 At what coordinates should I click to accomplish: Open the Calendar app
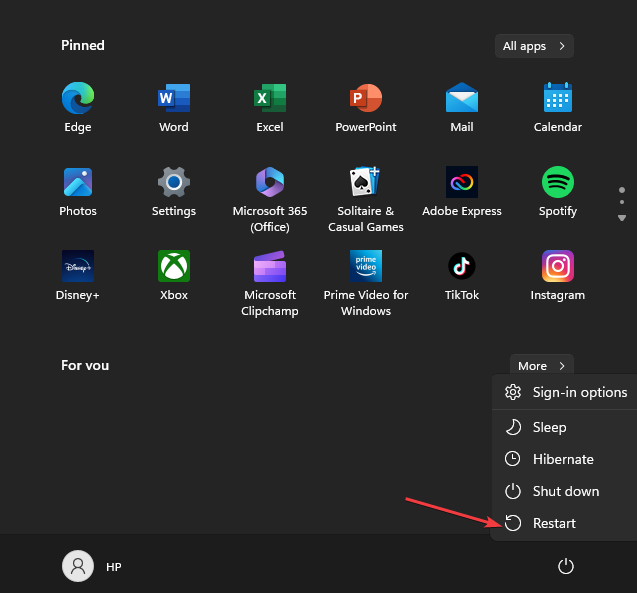[x=558, y=107]
